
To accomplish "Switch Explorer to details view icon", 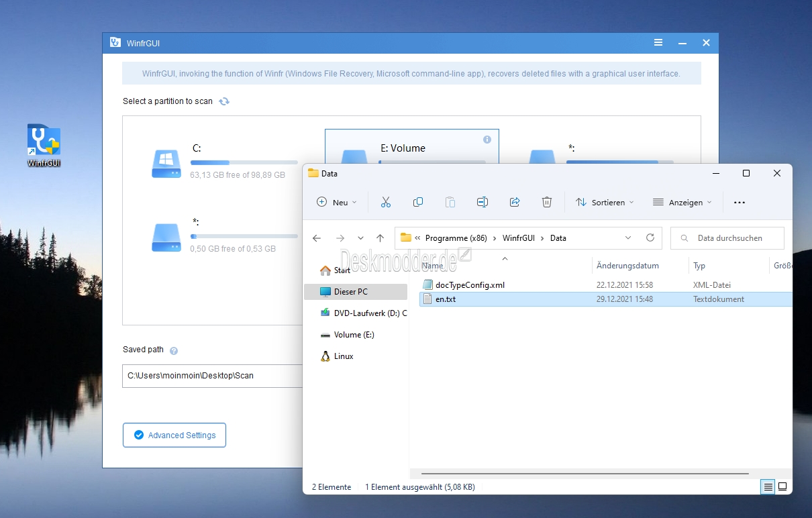I will (x=768, y=487).
